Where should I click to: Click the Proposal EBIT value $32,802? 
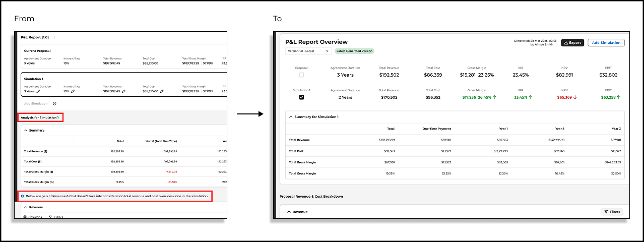pyautogui.click(x=608, y=75)
